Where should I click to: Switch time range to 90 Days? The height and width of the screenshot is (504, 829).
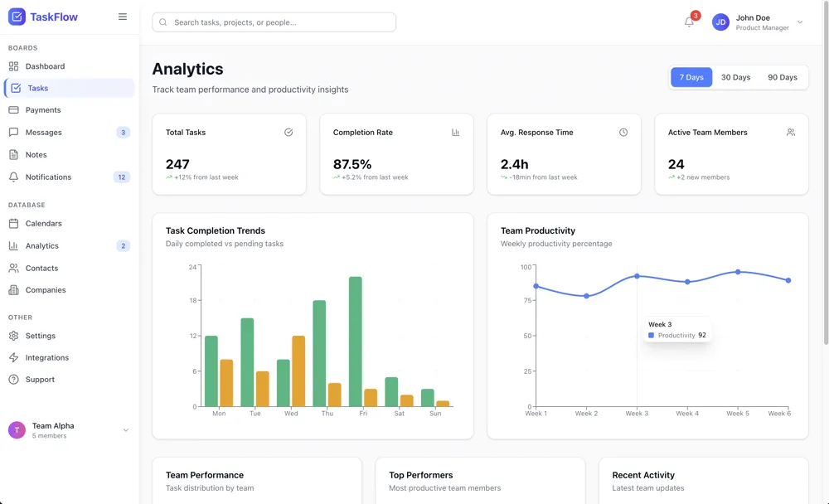tap(782, 77)
